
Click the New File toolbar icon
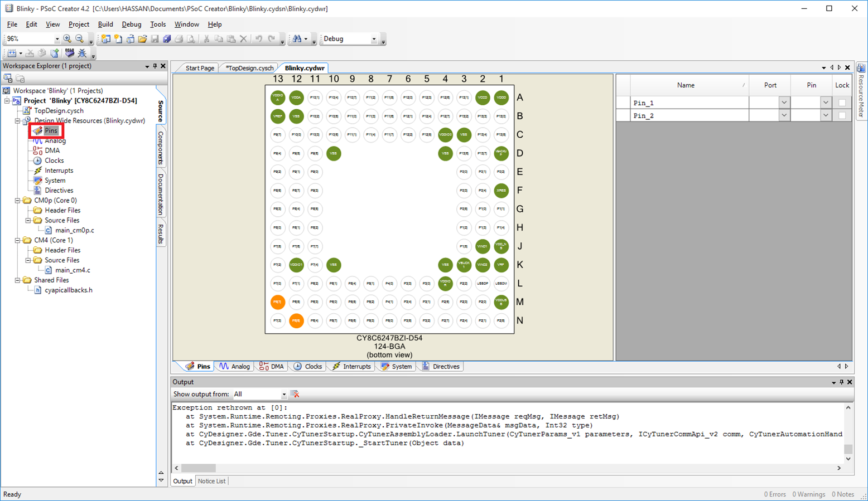[x=118, y=39]
